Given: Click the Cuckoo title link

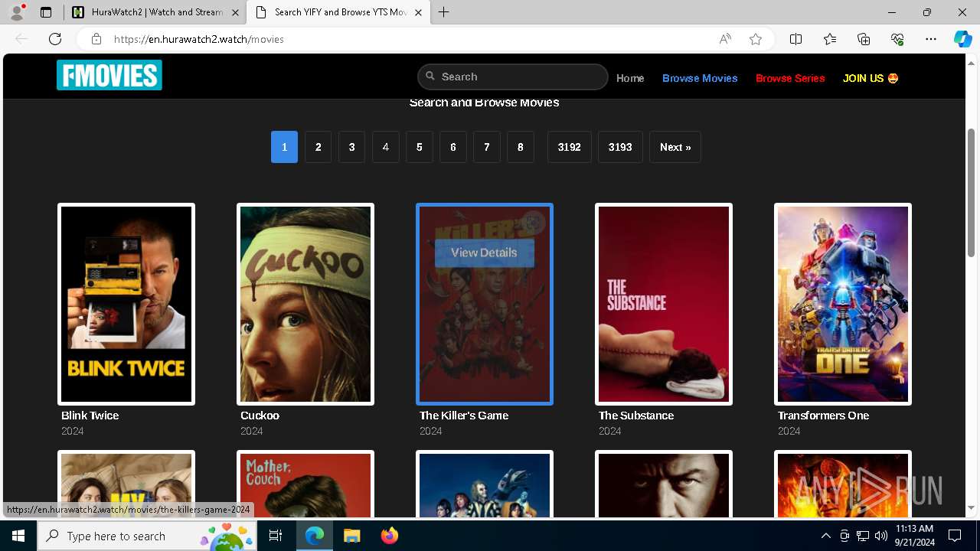Looking at the screenshot, I should point(260,416).
